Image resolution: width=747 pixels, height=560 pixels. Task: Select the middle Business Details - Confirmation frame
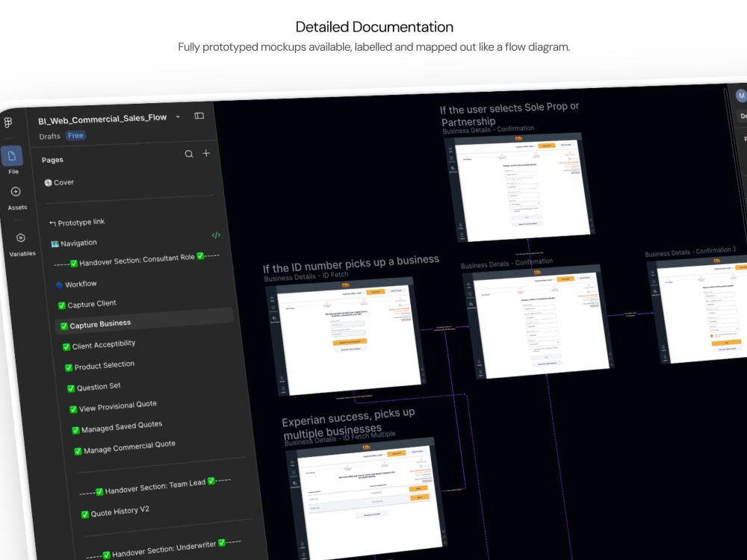point(537,323)
